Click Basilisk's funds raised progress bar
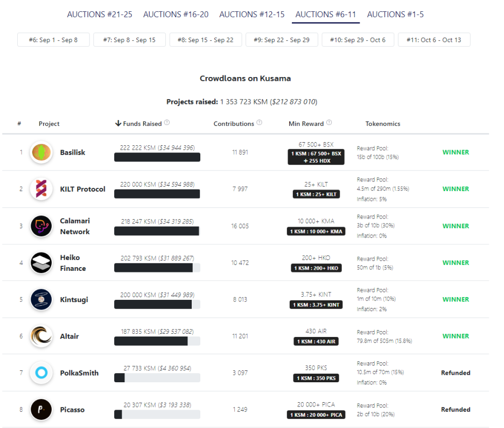Screen dimensions: 504x428 (x=157, y=157)
